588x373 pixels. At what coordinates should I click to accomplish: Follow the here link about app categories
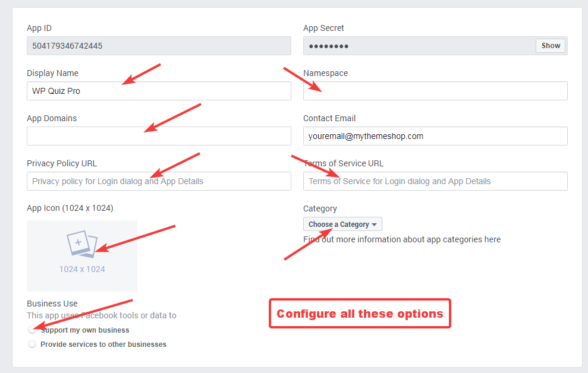492,239
